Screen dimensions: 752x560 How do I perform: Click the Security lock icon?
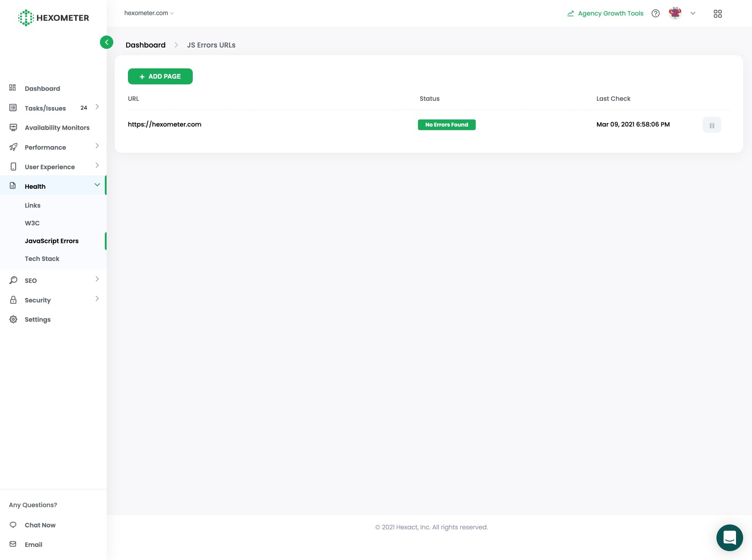pos(13,300)
